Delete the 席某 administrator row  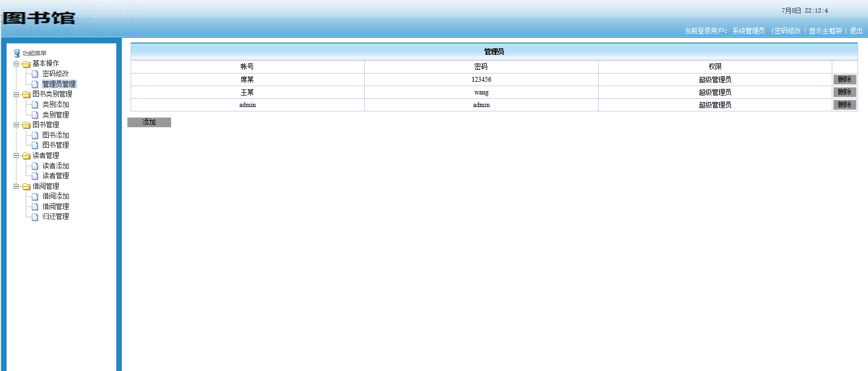[844, 80]
